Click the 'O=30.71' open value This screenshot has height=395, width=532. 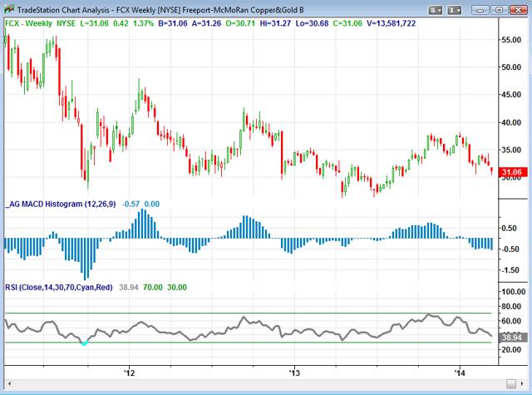[x=240, y=23]
